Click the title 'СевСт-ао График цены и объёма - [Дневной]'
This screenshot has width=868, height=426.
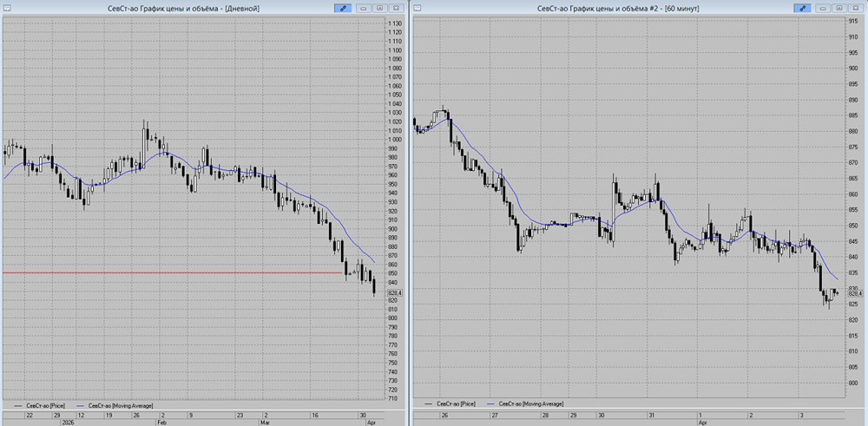click(184, 9)
